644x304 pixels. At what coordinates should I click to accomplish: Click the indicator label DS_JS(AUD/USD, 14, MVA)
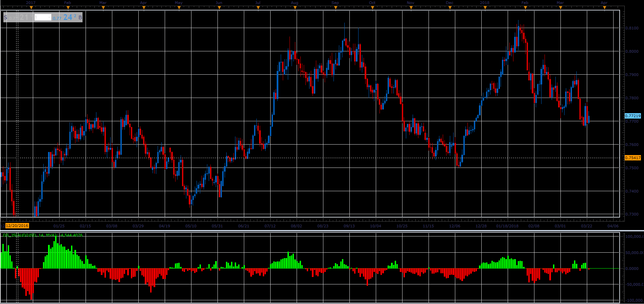coord(30,235)
